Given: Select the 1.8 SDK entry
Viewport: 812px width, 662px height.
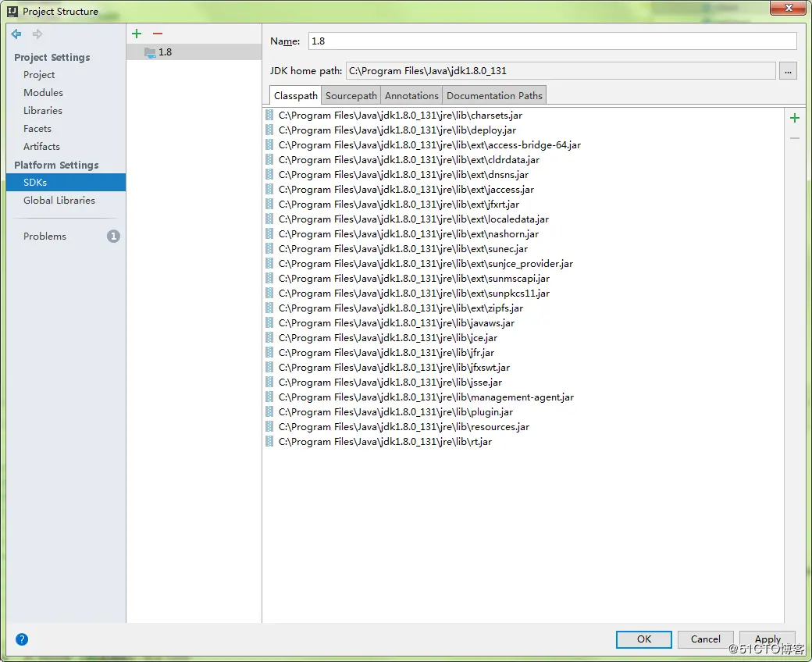Looking at the screenshot, I should tap(194, 52).
